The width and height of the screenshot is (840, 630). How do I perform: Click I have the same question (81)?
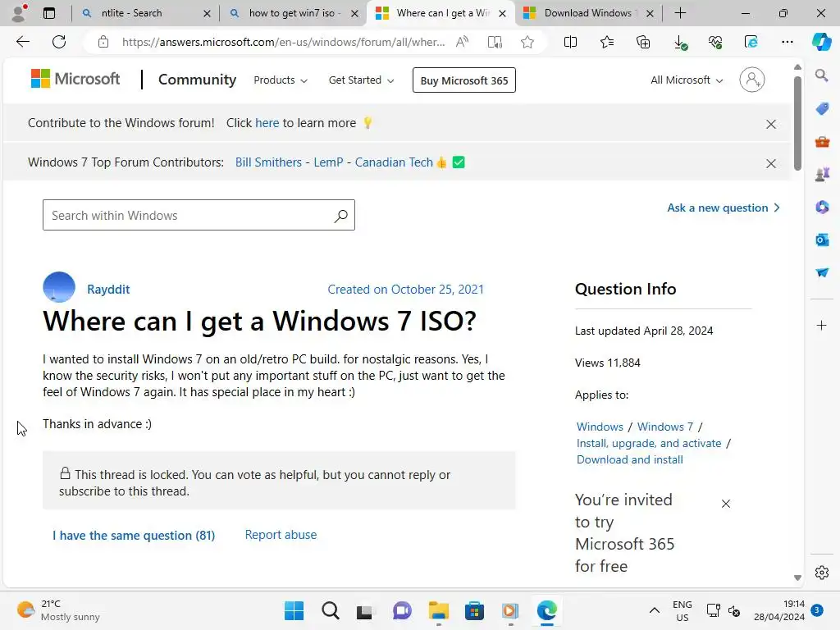pos(134,535)
